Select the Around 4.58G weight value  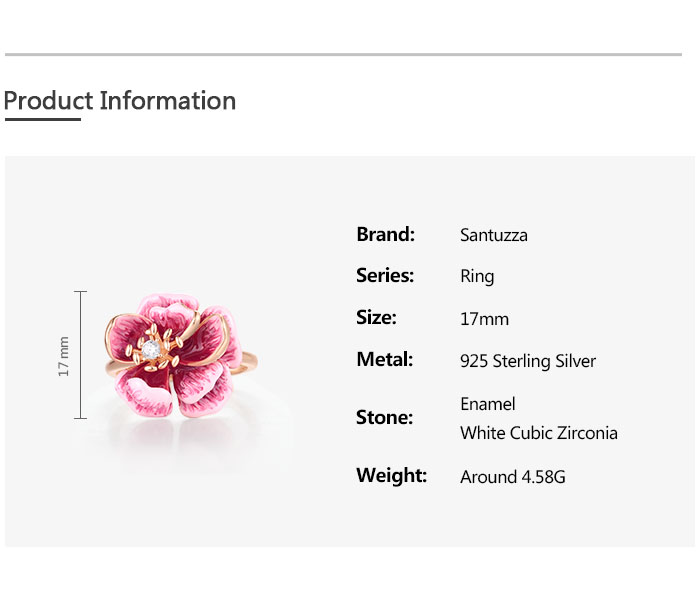pos(512,477)
